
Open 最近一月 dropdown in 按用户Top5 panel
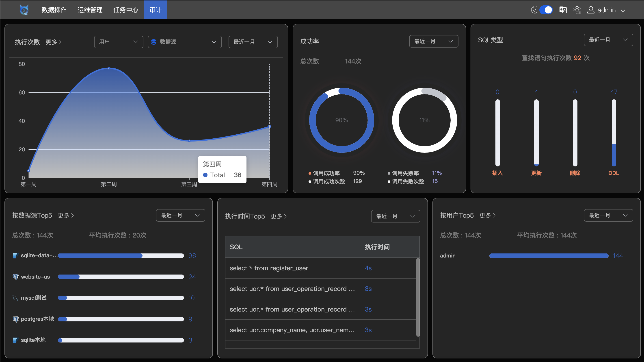point(608,215)
